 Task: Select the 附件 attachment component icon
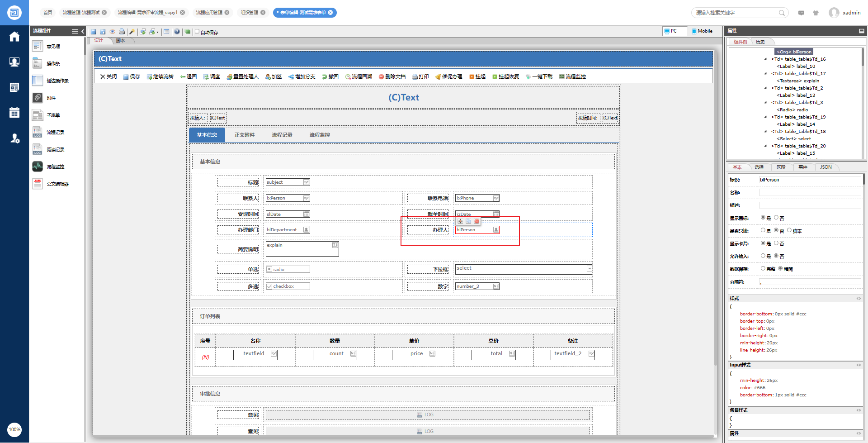(38, 98)
